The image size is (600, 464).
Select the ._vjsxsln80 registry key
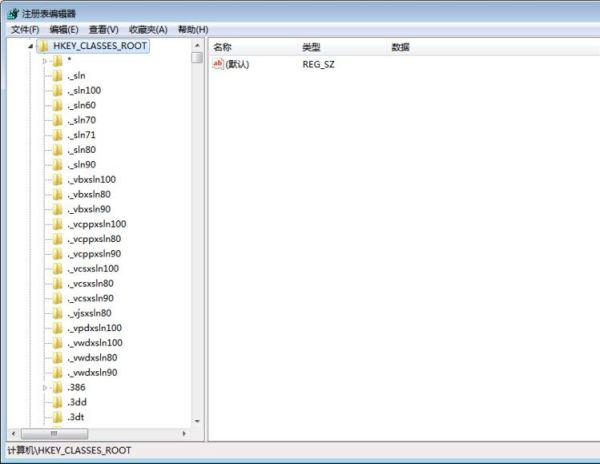pos(90,313)
